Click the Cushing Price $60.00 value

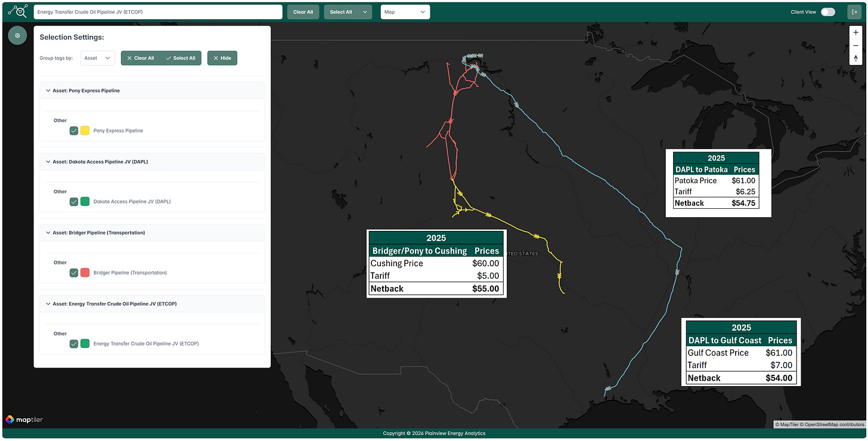click(x=485, y=263)
